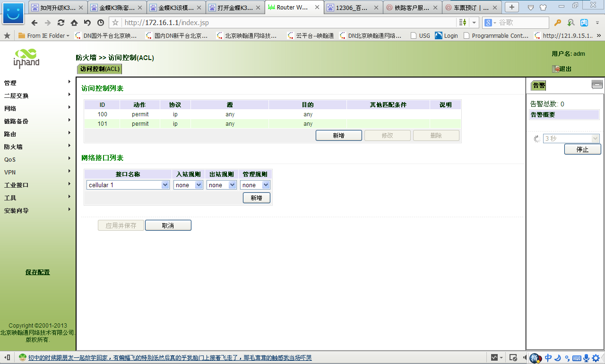
Task: Collapse the alarm panel minimize icon
Action: (x=597, y=84)
